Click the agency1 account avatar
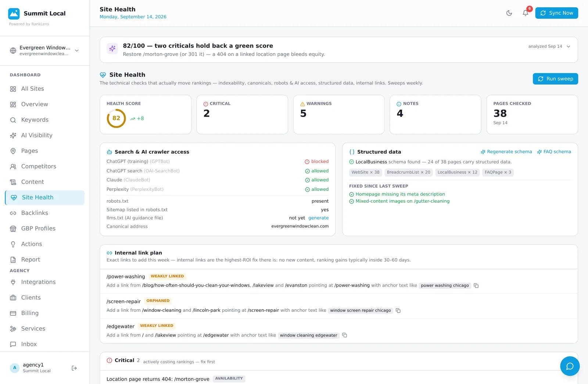Viewport: 588px width, 384px height. click(15, 368)
